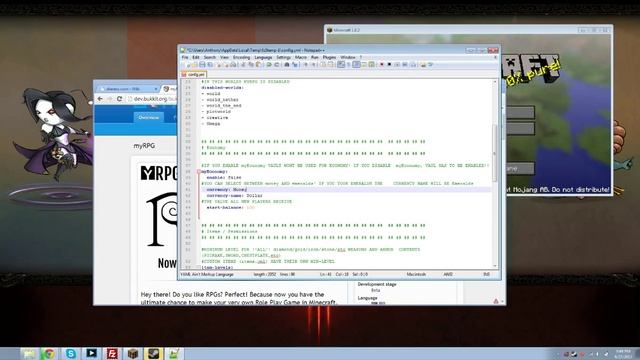Click the Find binoculars icon in Notepad++
This screenshot has height=360, width=640.
(287, 64)
